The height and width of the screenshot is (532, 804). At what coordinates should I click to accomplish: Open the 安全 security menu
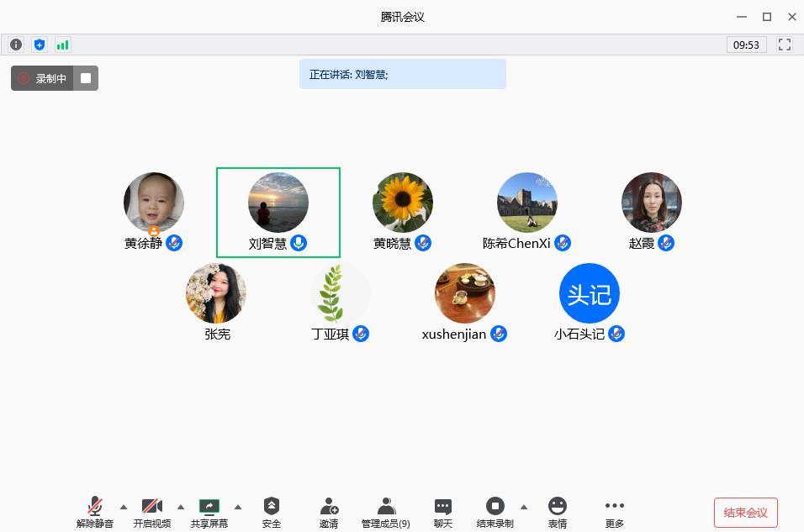point(272,512)
